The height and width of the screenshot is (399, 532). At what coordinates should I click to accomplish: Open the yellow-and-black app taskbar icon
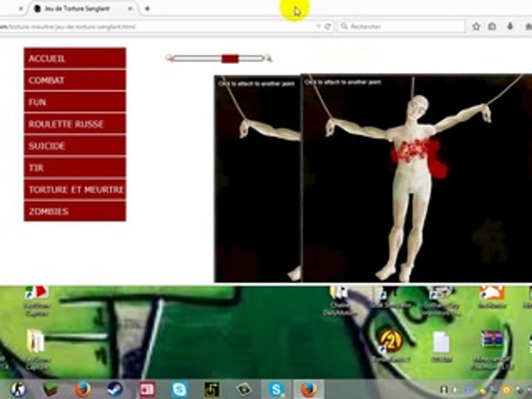(x=211, y=390)
